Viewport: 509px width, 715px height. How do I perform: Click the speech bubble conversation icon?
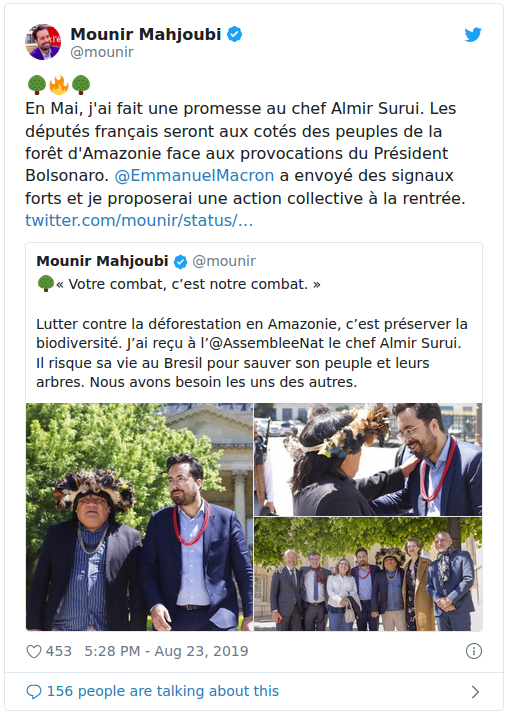(x=34, y=692)
